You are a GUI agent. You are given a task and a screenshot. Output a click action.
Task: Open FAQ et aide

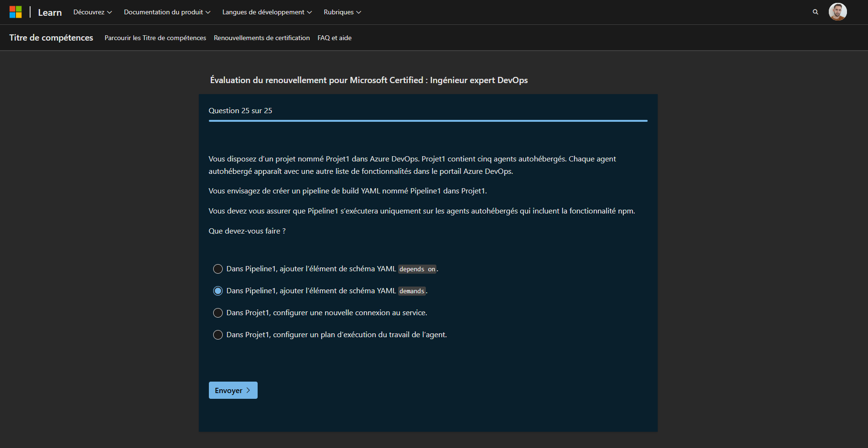tap(334, 38)
